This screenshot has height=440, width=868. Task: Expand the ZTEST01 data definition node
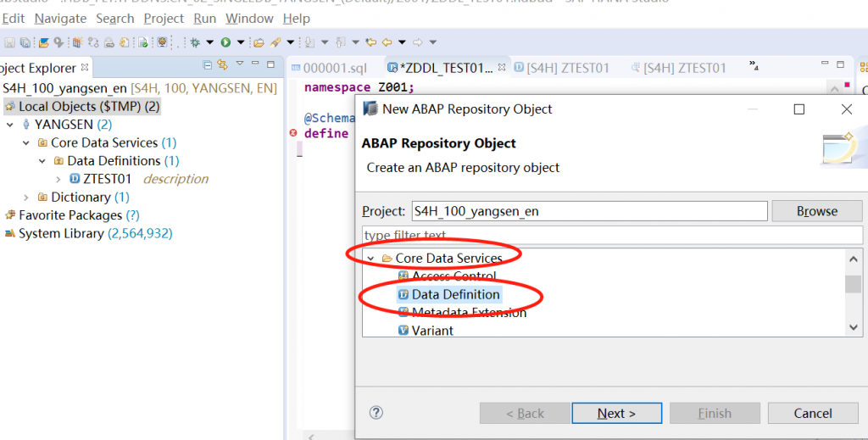(x=58, y=179)
